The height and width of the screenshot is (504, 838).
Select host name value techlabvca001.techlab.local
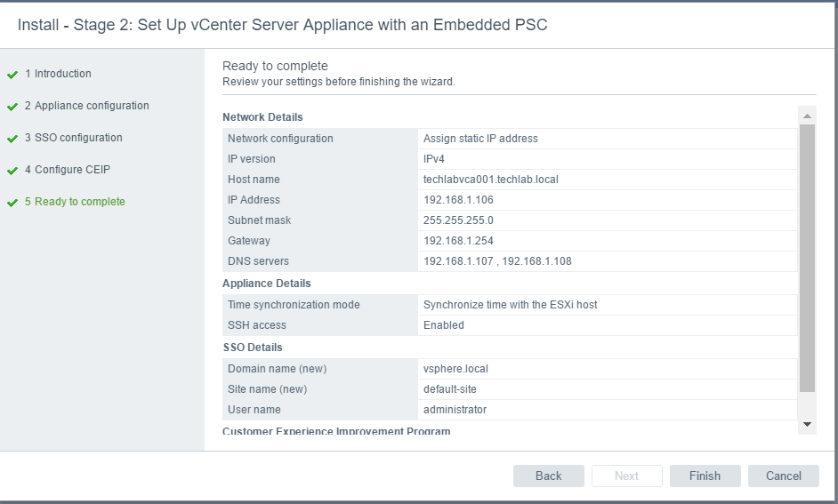[x=491, y=180]
